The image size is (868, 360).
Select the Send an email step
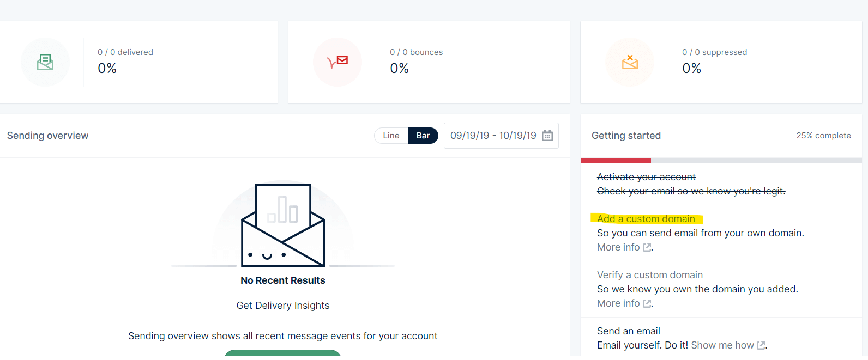coord(628,331)
